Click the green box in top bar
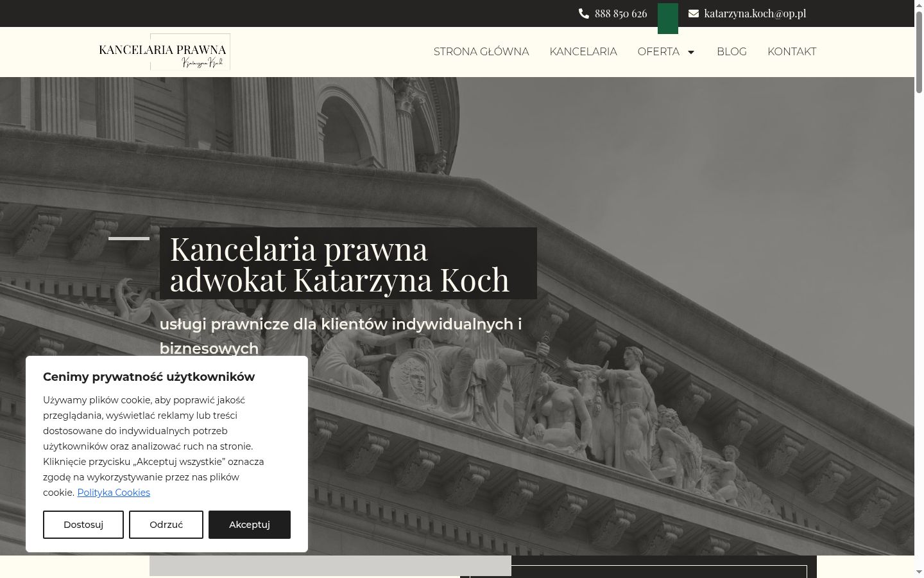This screenshot has height=578, width=924. [x=668, y=18]
